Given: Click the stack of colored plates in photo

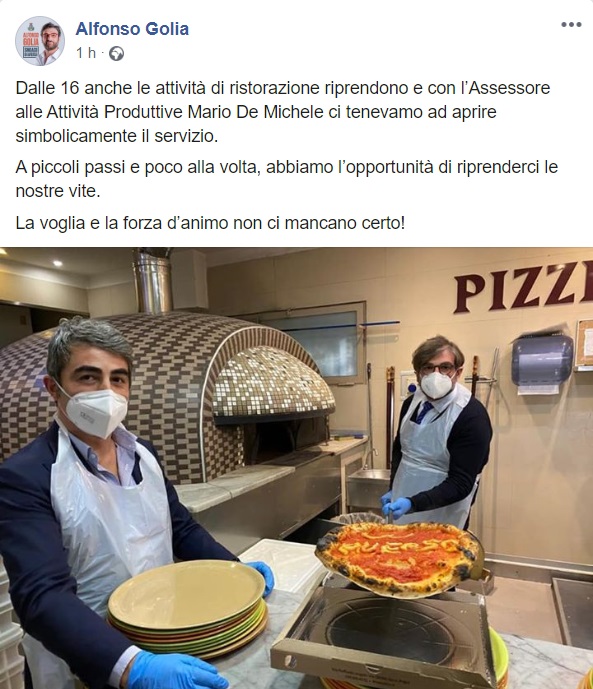Looking at the screenshot, I should [188, 607].
